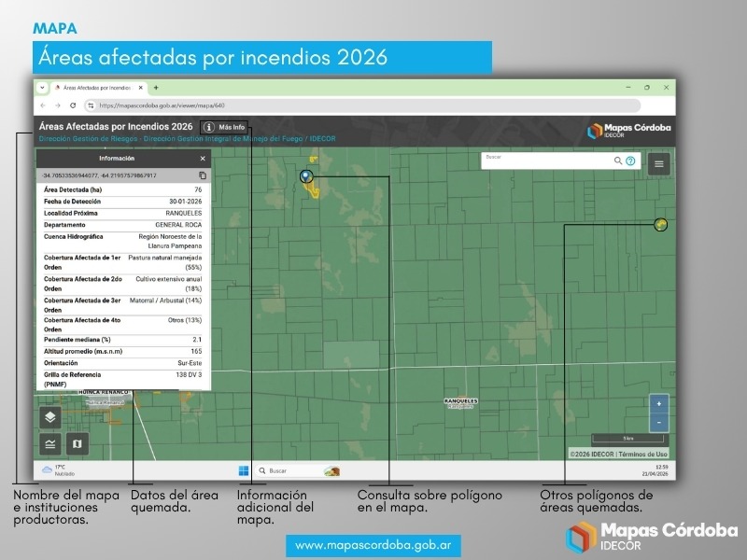747x560 pixels.
Task: Open the Windows Start menu
Action: tap(244, 470)
